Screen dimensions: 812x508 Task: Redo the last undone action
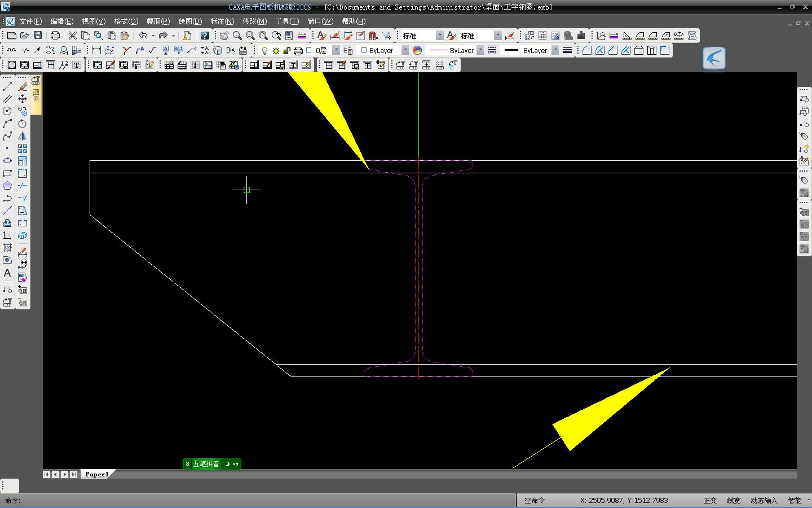tap(163, 36)
